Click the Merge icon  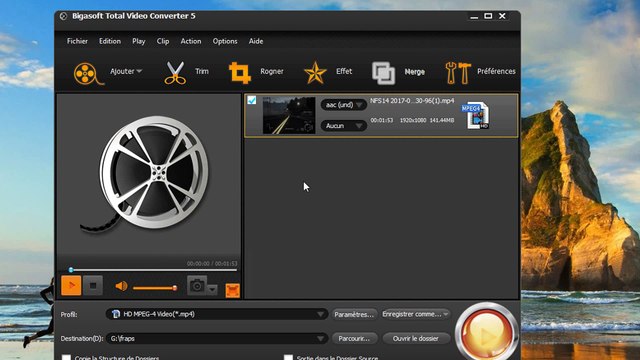pyautogui.click(x=383, y=73)
